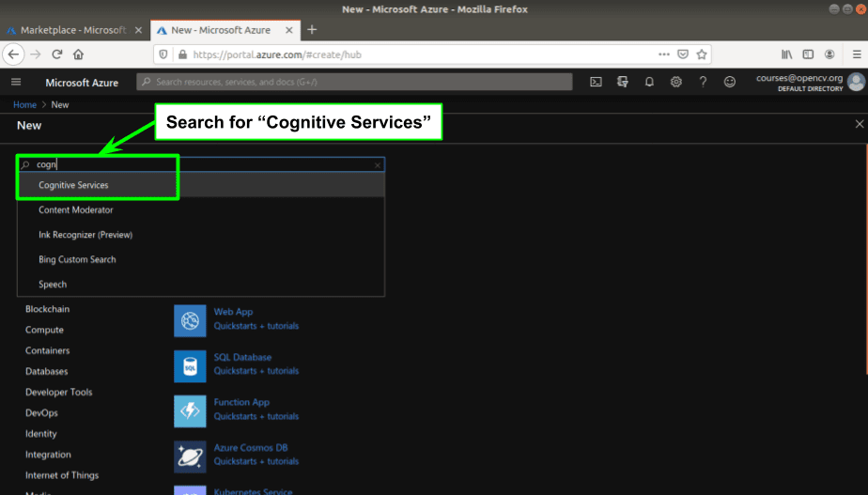Viewport: 868px width, 495px height.
Task: Choose the Speech suggestion
Action: pyautogui.click(x=201, y=284)
